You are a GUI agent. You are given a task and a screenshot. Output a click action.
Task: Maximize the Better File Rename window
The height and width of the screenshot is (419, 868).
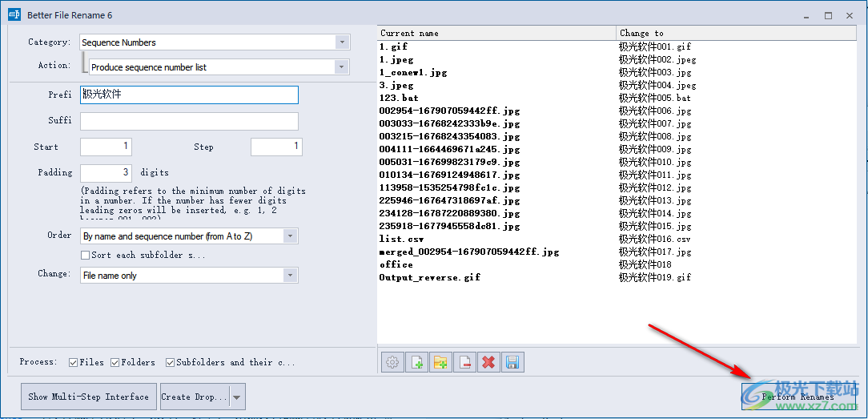coord(828,15)
